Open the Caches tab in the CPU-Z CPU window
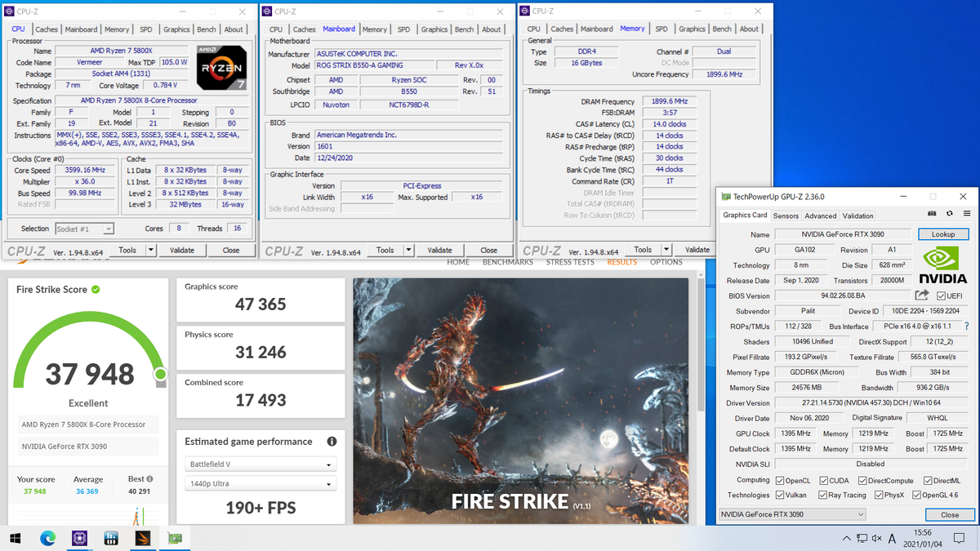The image size is (980, 551). pos(47,29)
